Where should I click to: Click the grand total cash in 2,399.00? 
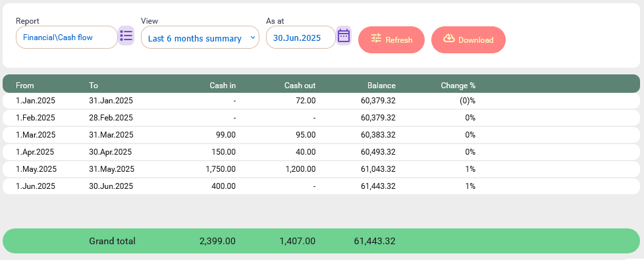point(218,241)
